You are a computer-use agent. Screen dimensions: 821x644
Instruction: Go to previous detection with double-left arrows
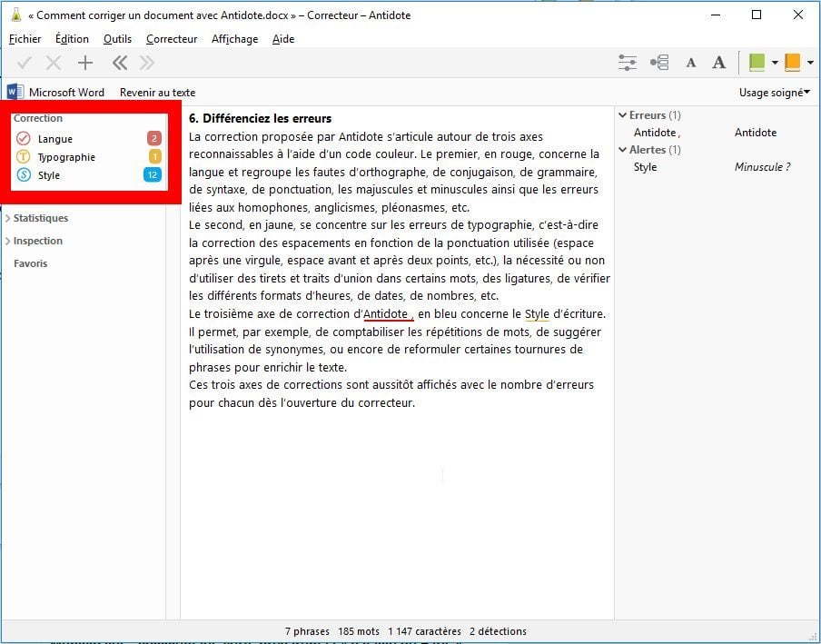pos(119,64)
